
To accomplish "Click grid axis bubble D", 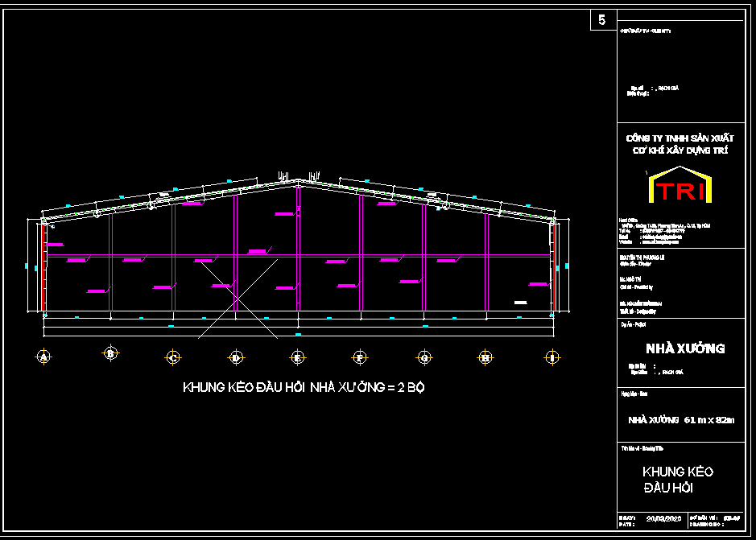I will point(236,358).
